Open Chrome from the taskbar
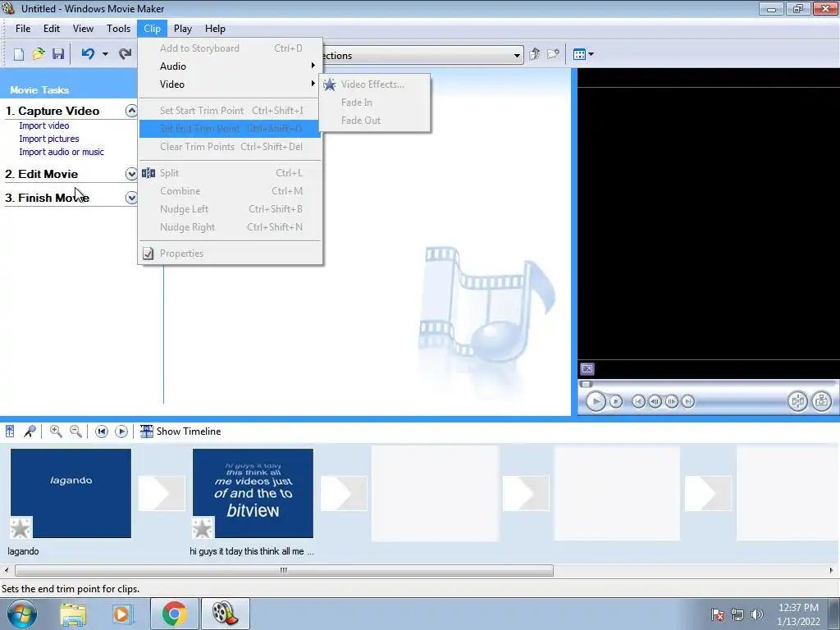This screenshot has height=630, width=840. (174, 614)
